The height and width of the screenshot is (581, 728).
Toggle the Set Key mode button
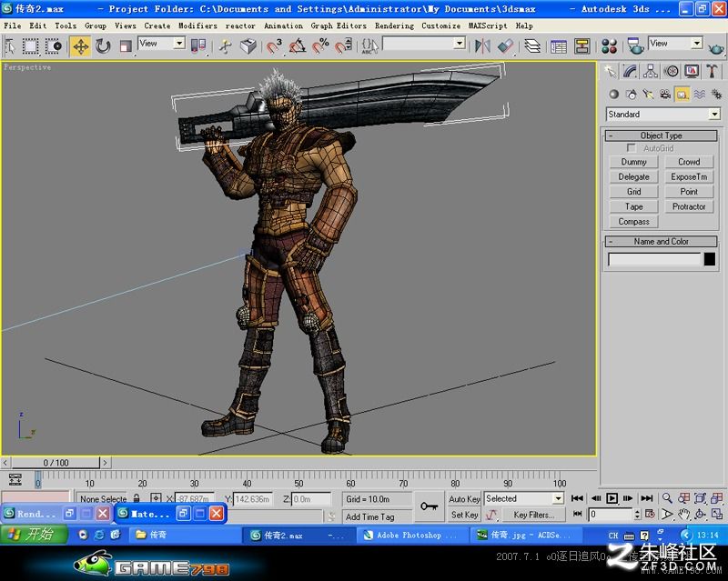pyautogui.click(x=464, y=515)
